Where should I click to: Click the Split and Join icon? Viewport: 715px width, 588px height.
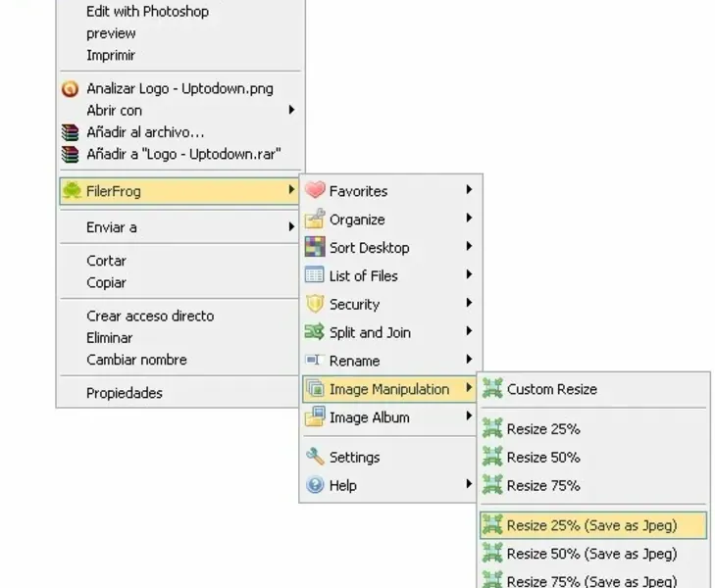click(315, 332)
